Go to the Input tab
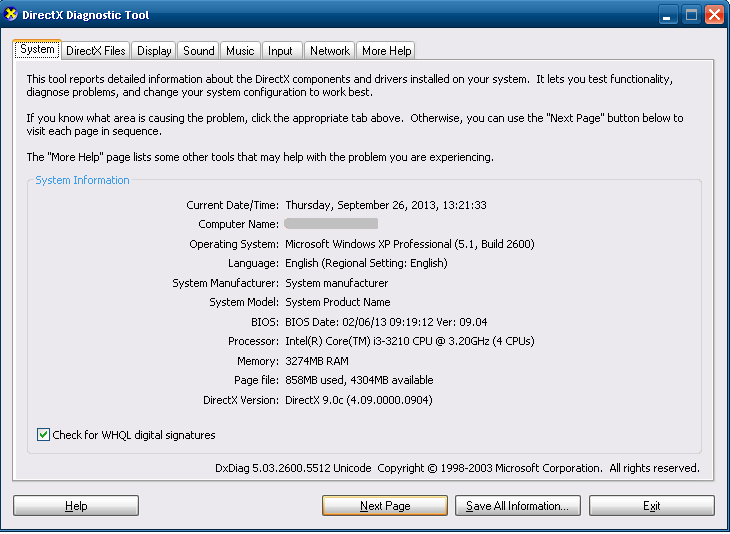Viewport: 730px width, 534px height. coord(280,51)
